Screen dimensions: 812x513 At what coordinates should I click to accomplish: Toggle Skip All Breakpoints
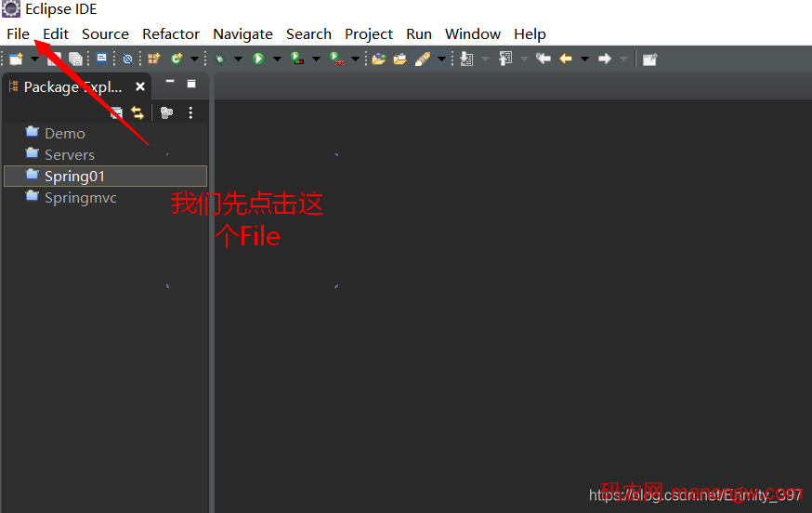(127, 59)
